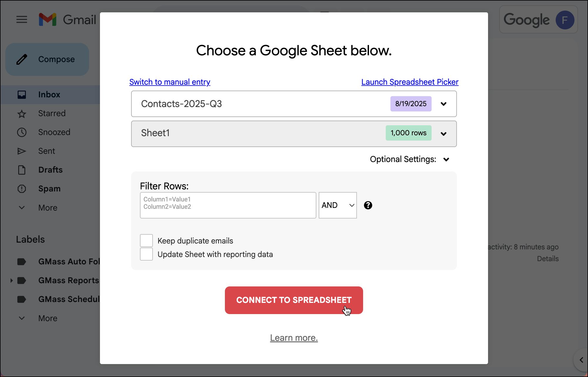Viewport: 588px width, 377px height.
Task: Enable Keep duplicate emails checkbox
Action: tap(146, 241)
